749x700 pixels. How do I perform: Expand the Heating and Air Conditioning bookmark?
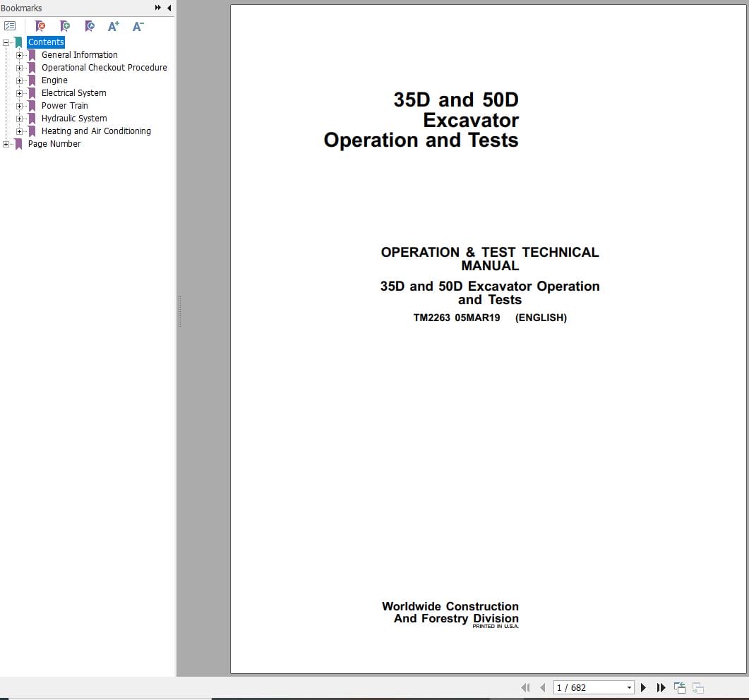click(x=19, y=131)
